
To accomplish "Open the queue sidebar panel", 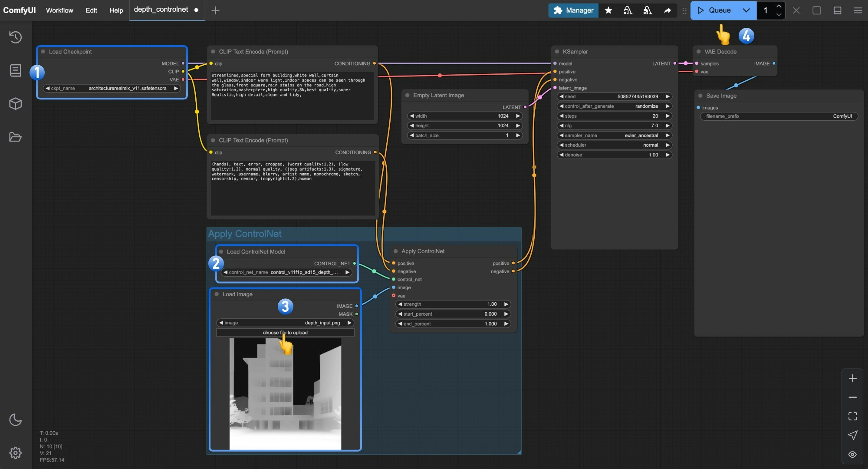I will (15, 70).
